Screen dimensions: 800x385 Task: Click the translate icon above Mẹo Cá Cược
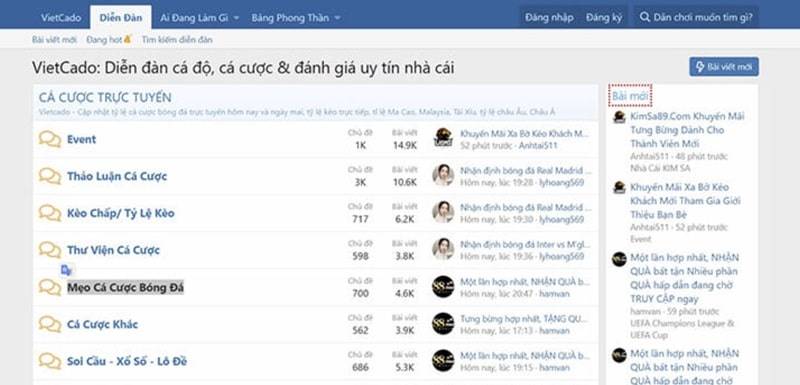click(66, 270)
